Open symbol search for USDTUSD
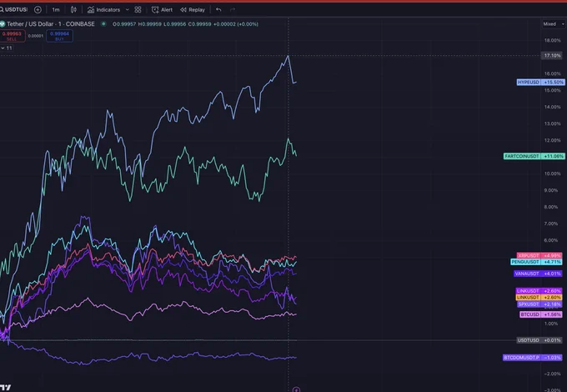This screenshot has width=567, height=392. [x=14, y=9]
